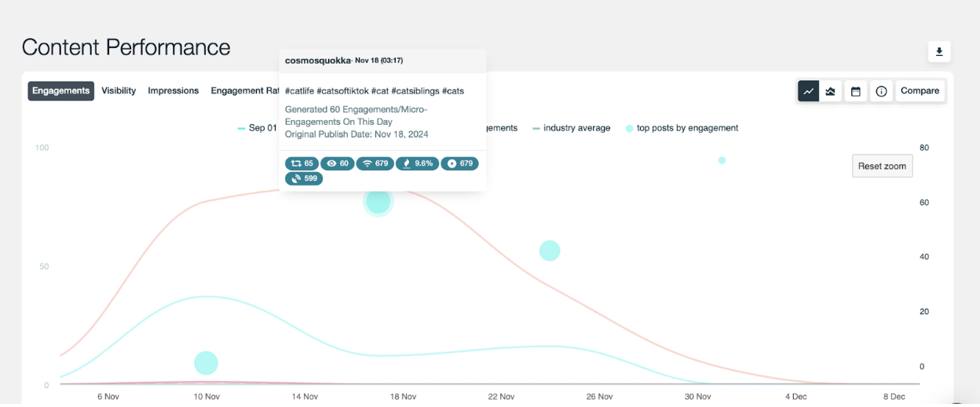This screenshot has height=407, width=980.
Task: Click the reposts badge showing 65
Action: tap(302, 163)
